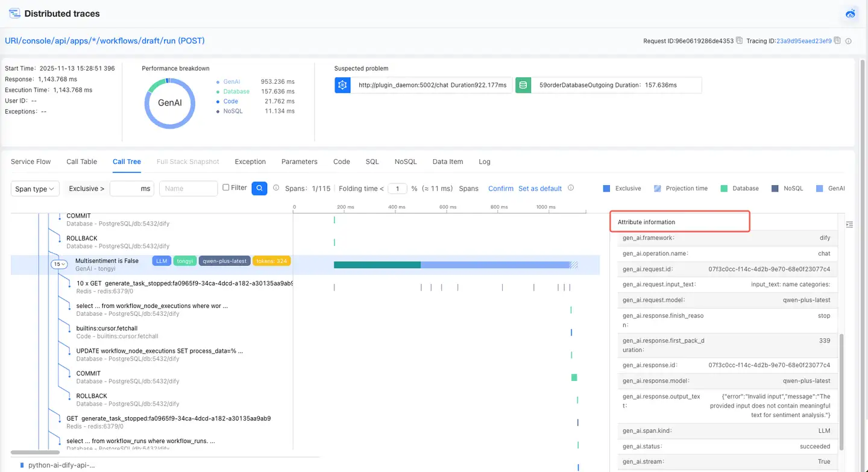
Task: Click the Name filter input field
Action: coord(188,189)
